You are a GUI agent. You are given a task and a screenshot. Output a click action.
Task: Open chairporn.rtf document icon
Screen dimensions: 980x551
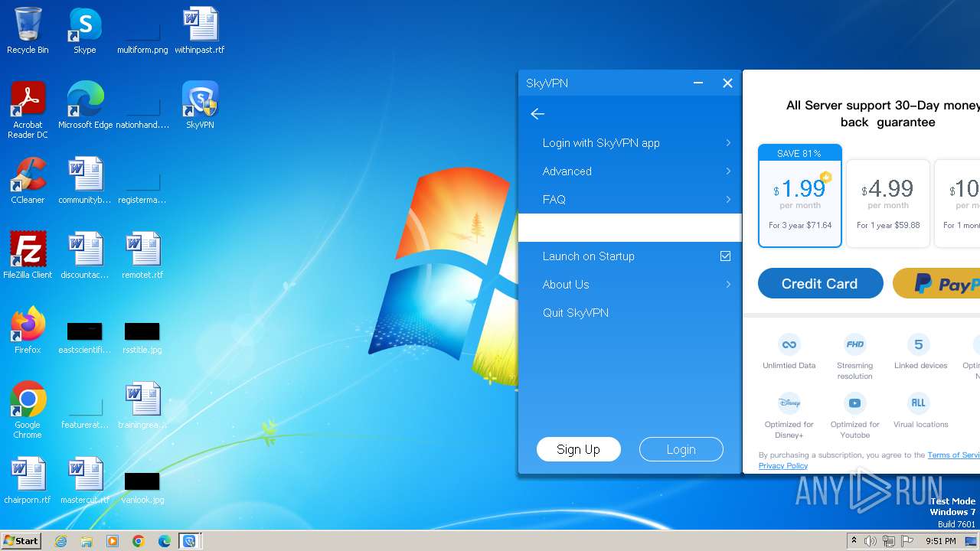tap(28, 480)
